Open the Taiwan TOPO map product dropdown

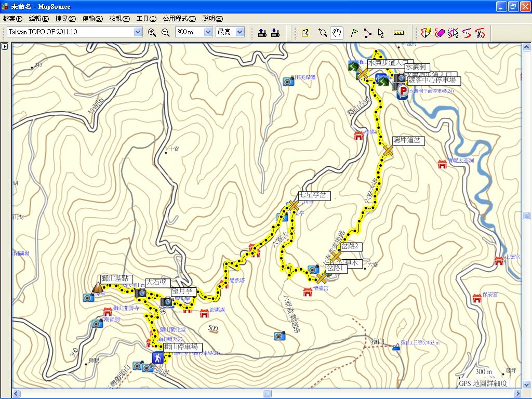tap(138, 32)
